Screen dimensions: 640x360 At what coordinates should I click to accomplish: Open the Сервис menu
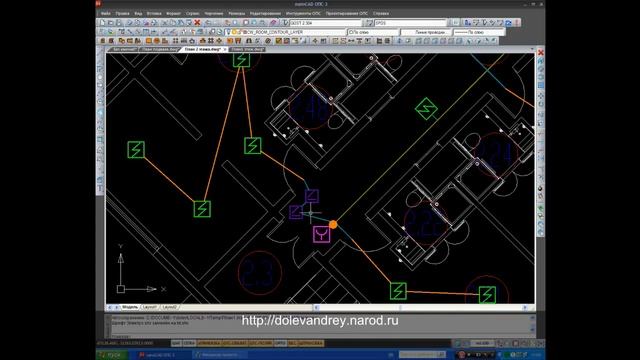click(192, 13)
